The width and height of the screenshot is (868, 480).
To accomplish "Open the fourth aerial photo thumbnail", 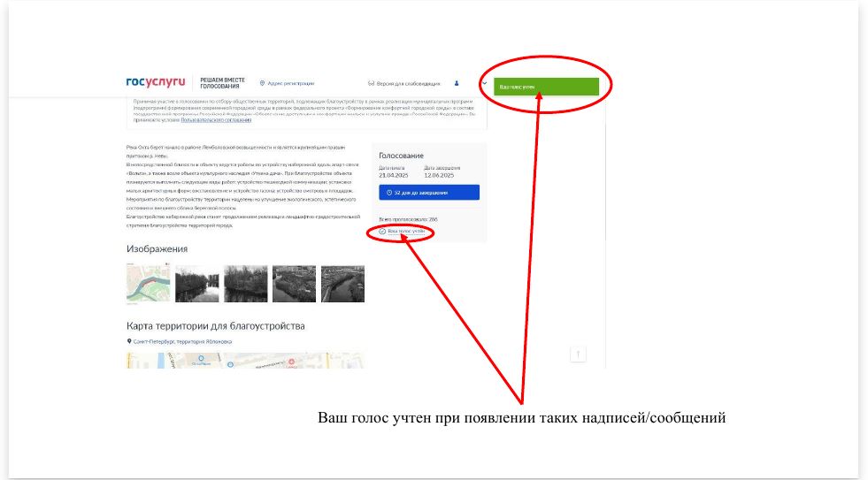I will (294, 284).
